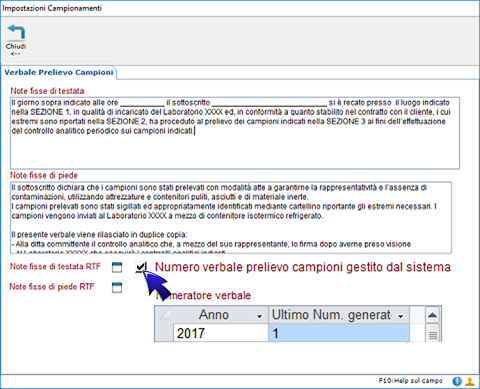Click grid scrollbar up arrow

click(x=433, y=315)
